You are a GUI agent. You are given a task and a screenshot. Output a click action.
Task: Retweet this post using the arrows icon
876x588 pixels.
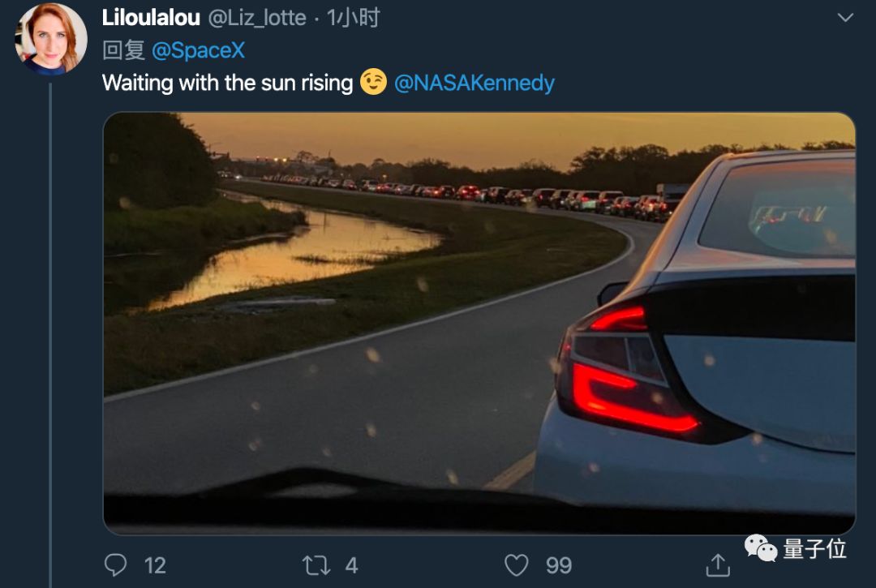(x=316, y=564)
